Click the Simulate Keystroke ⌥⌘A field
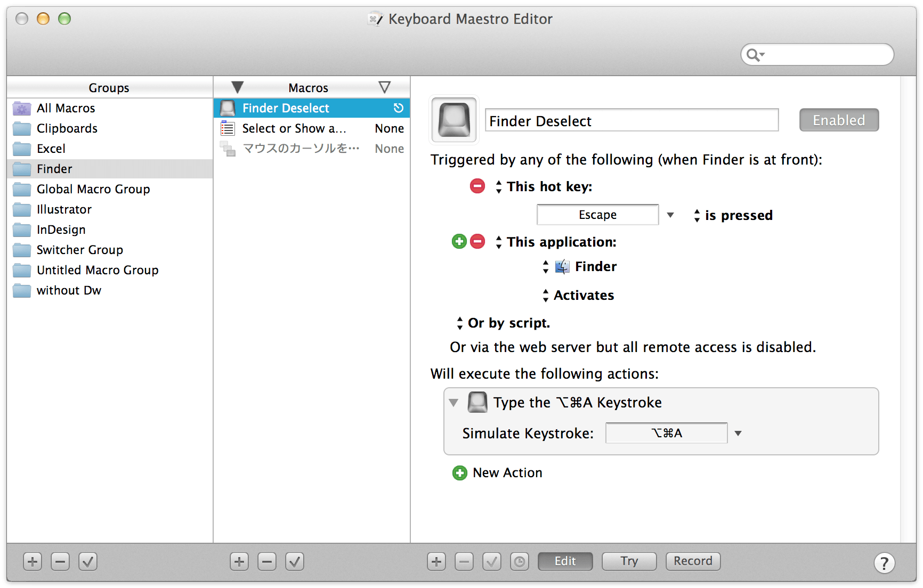 pyautogui.click(x=666, y=433)
